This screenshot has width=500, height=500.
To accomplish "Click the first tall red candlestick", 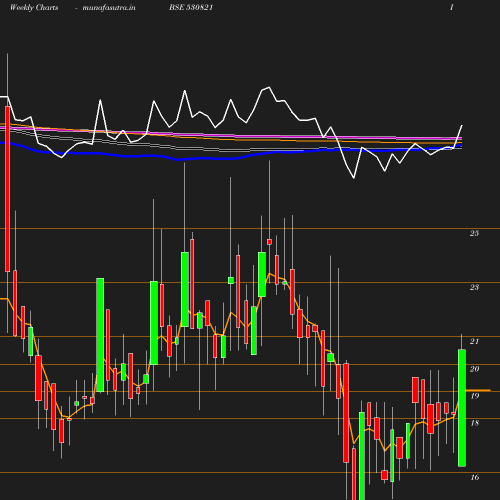I will 7,189.
